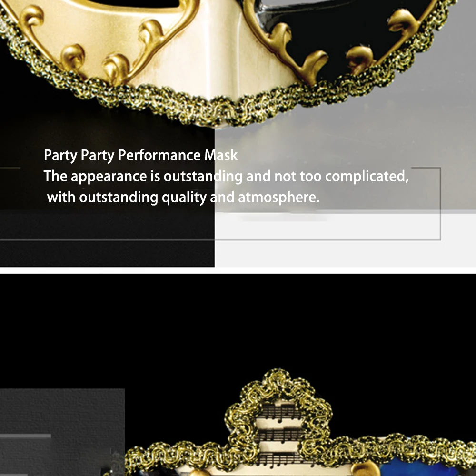Click the white divider strip between sections

click(238, 270)
